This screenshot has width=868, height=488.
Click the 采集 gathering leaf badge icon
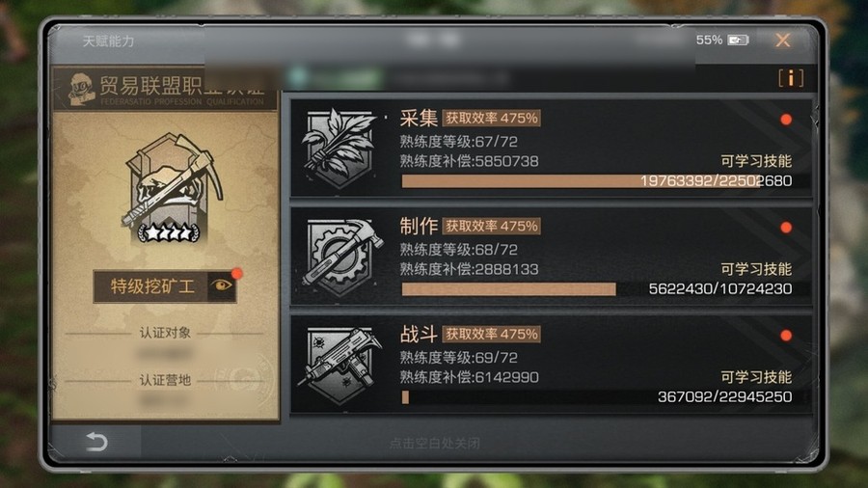339,148
